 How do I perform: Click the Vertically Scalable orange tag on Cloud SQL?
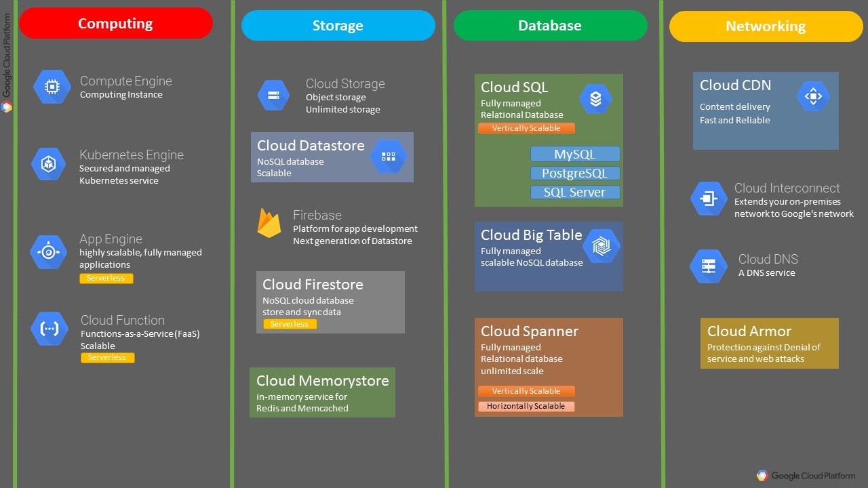(526, 128)
